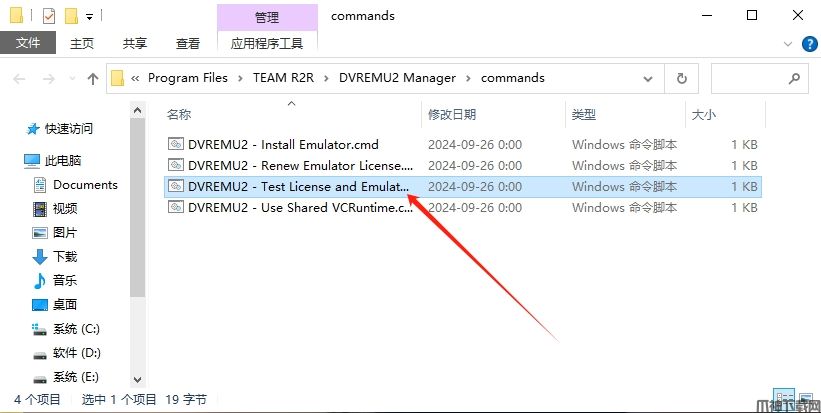Click the navigation pane scrollbar thumb
Viewport: 821px width, 413px height.
[x=137, y=209]
